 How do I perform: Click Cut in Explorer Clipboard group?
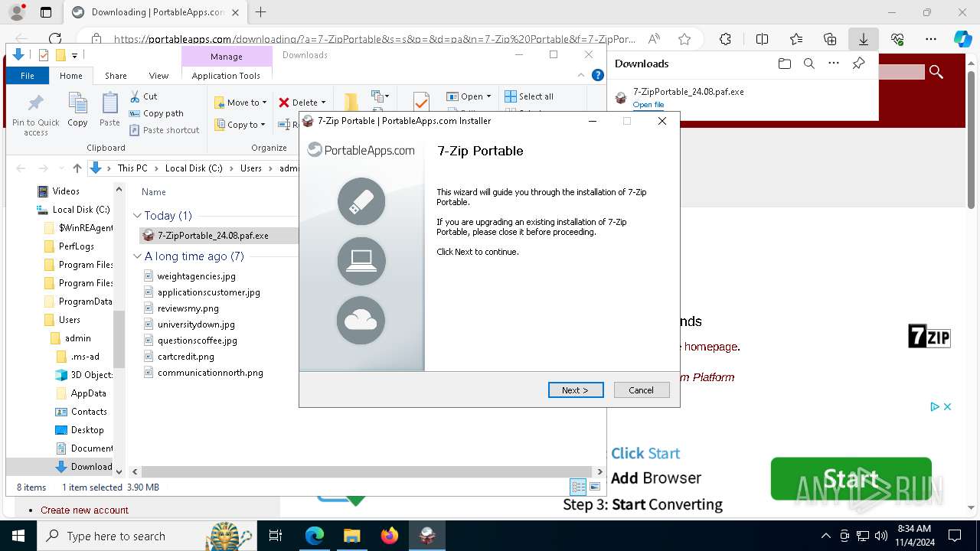click(x=143, y=96)
